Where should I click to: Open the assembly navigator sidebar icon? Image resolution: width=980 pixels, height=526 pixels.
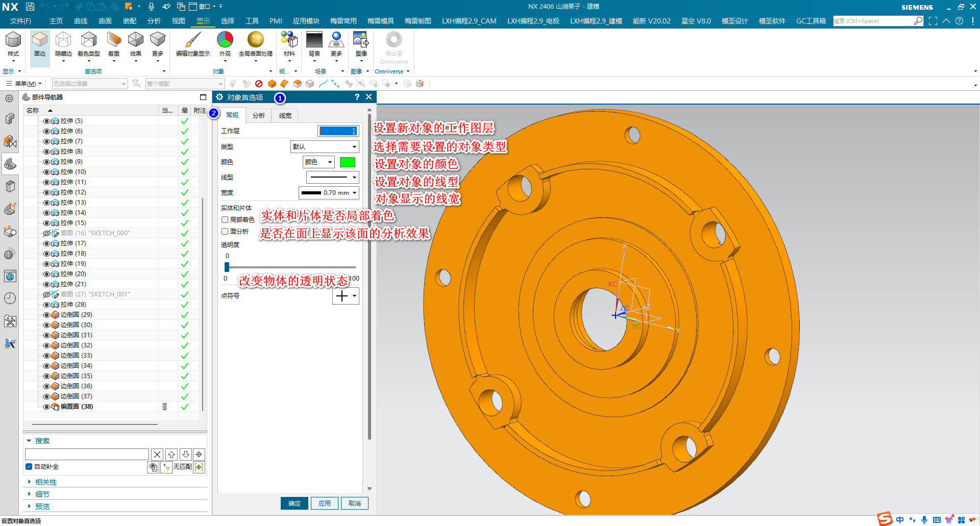point(10,118)
